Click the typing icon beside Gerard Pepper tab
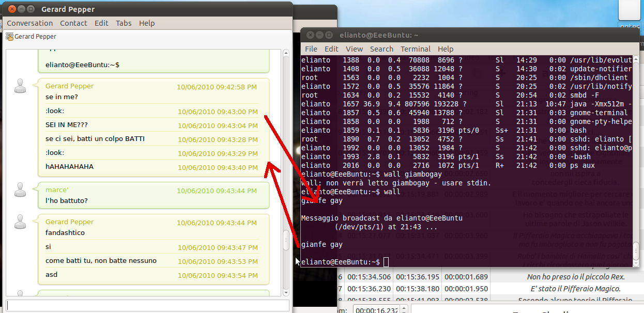 (9, 37)
